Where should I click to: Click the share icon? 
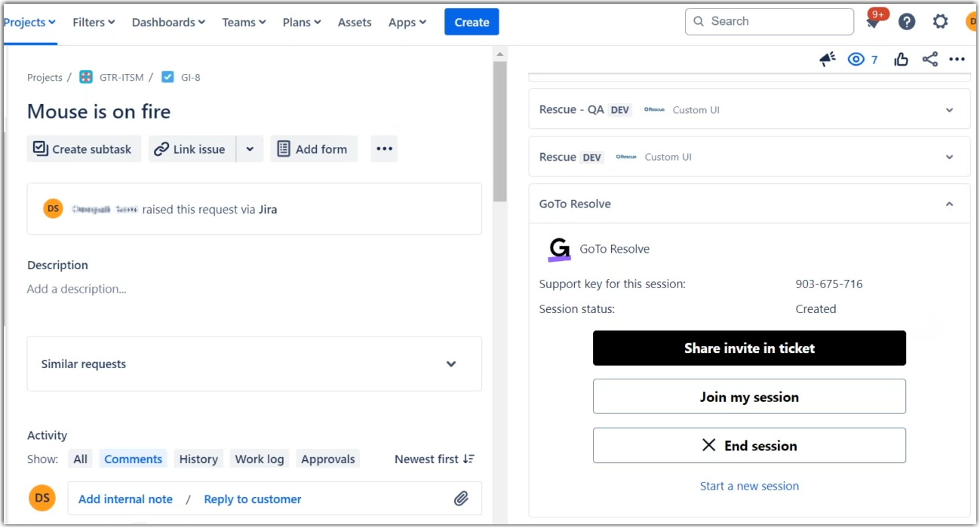pos(930,60)
